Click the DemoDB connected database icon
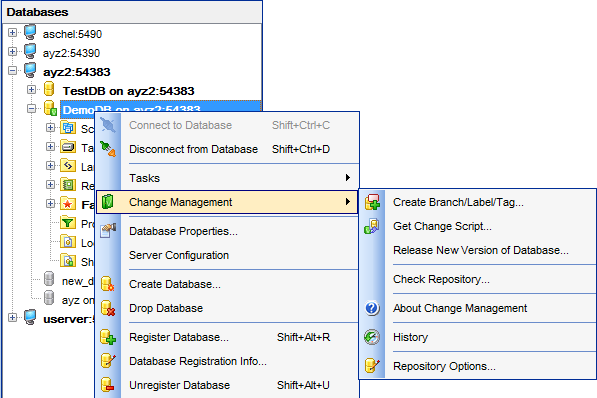The image size is (597, 398). [x=50, y=108]
